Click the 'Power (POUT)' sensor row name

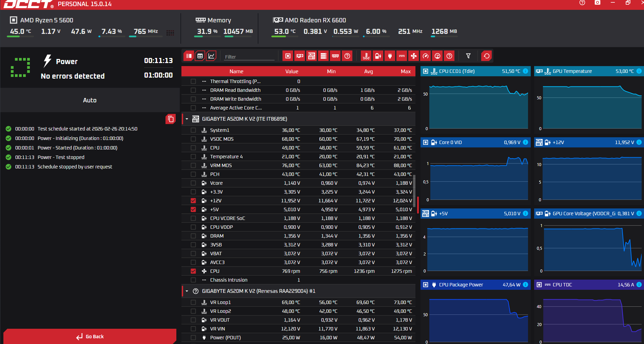(x=226, y=338)
